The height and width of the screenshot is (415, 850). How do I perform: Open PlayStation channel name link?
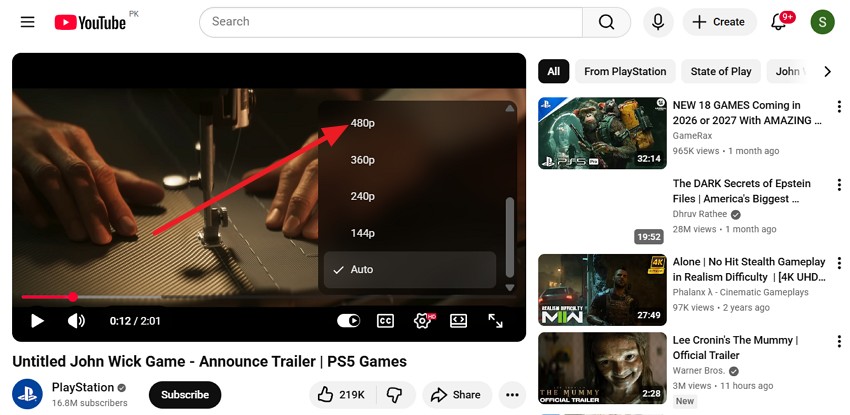[x=83, y=387]
